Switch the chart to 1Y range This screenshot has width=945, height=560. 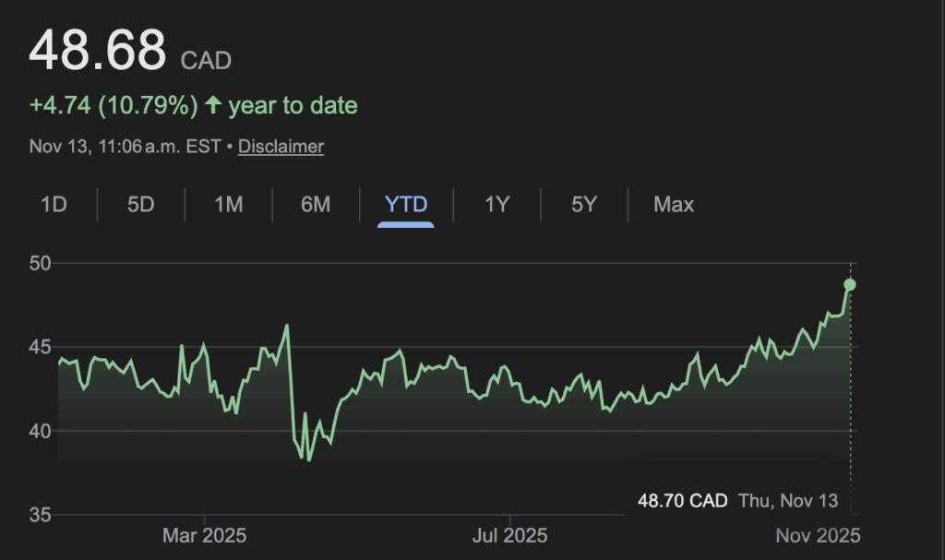tap(496, 204)
